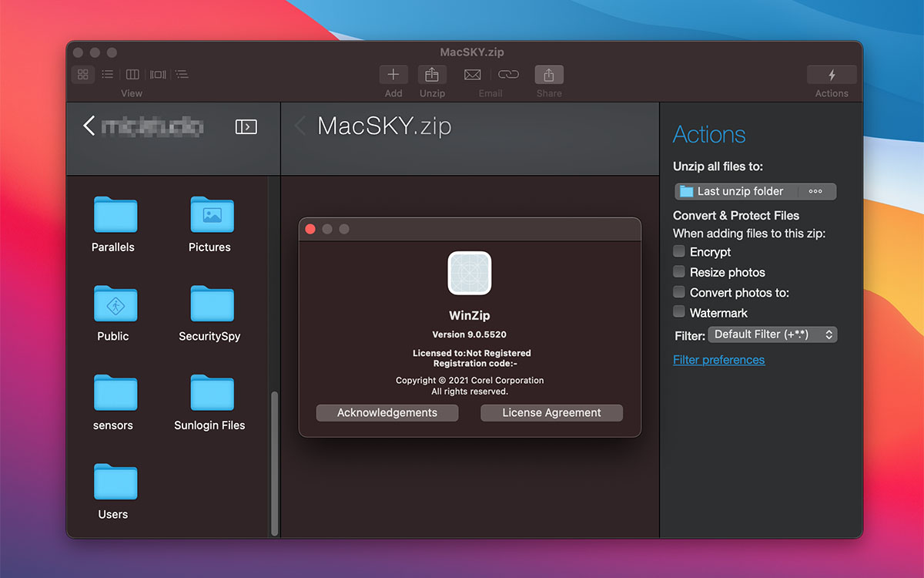This screenshot has height=578, width=924.
Task: Click the folder list vertical scrollbar
Action: point(274,463)
